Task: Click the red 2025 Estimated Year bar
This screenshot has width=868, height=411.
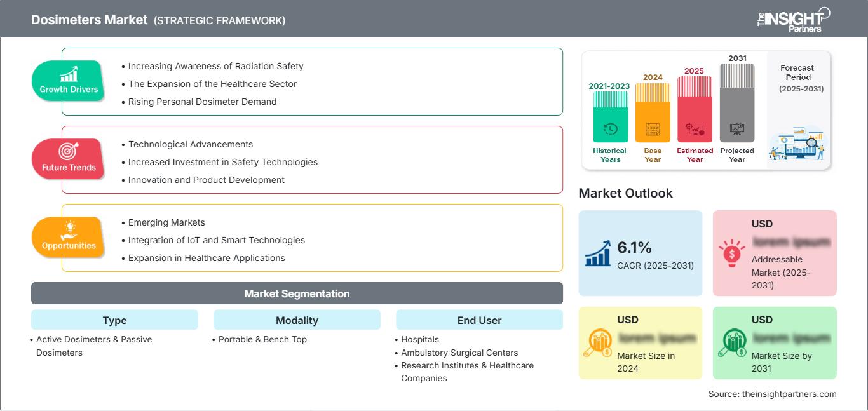Action: [x=695, y=108]
